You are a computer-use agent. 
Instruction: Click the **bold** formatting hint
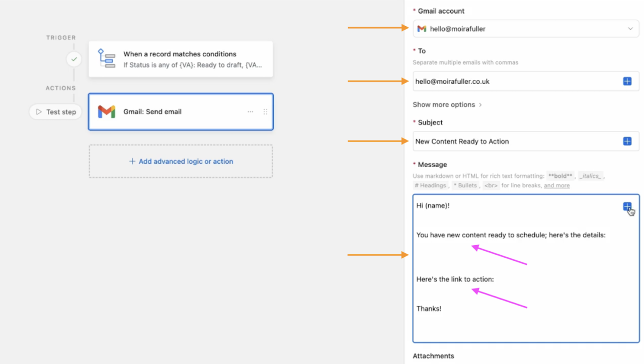560,176
